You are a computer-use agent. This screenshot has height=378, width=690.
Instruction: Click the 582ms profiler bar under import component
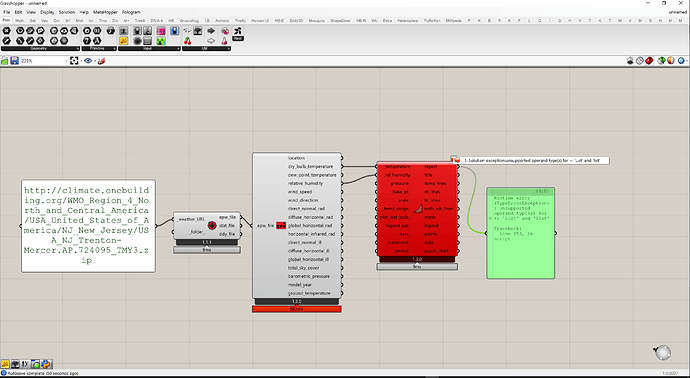pos(297,309)
